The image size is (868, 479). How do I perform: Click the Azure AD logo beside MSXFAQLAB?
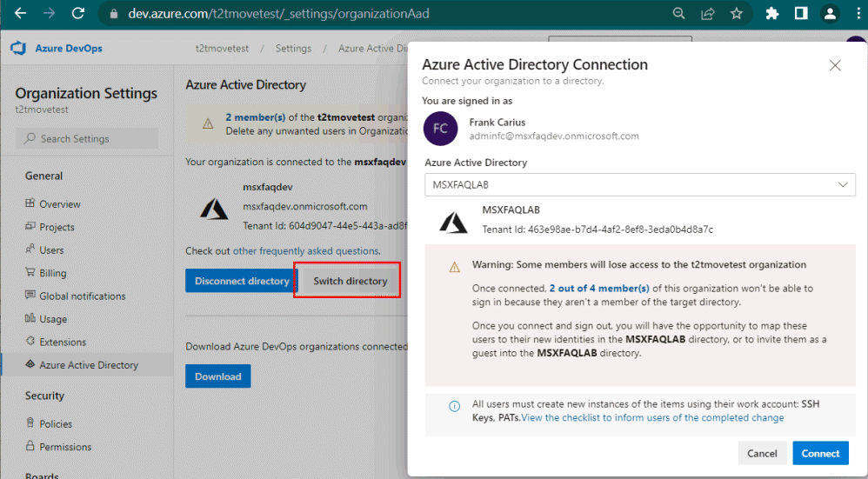pos(453,223)
